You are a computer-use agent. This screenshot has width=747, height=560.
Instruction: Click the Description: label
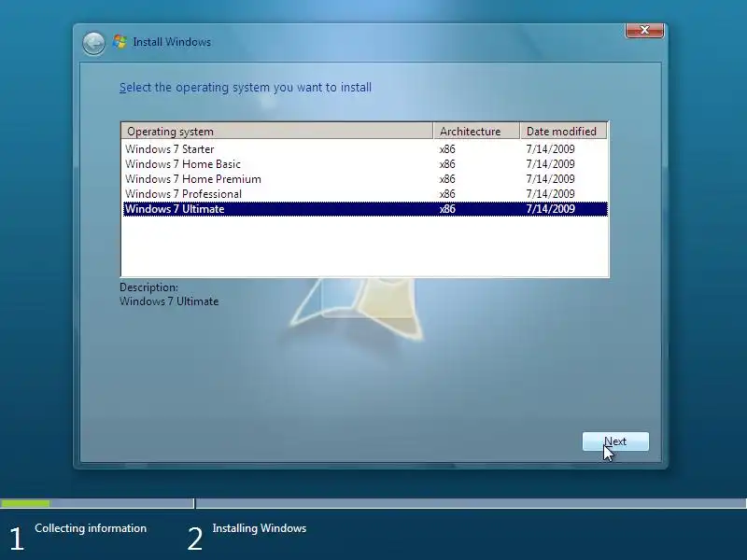point(148,287)
